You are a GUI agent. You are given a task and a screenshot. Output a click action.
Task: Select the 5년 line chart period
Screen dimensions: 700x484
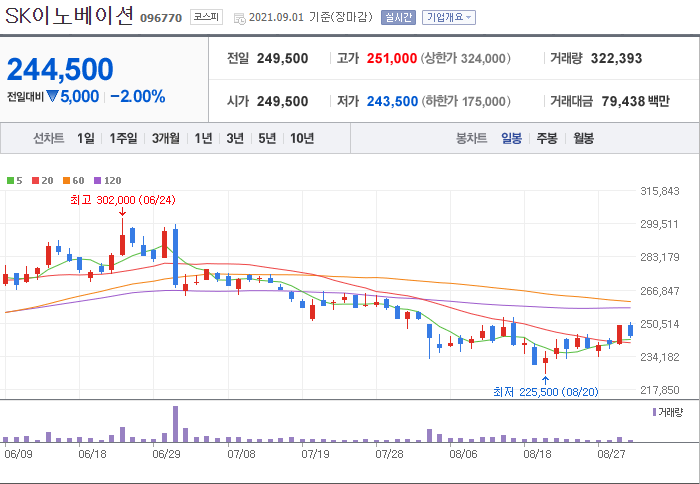[267, 138]
